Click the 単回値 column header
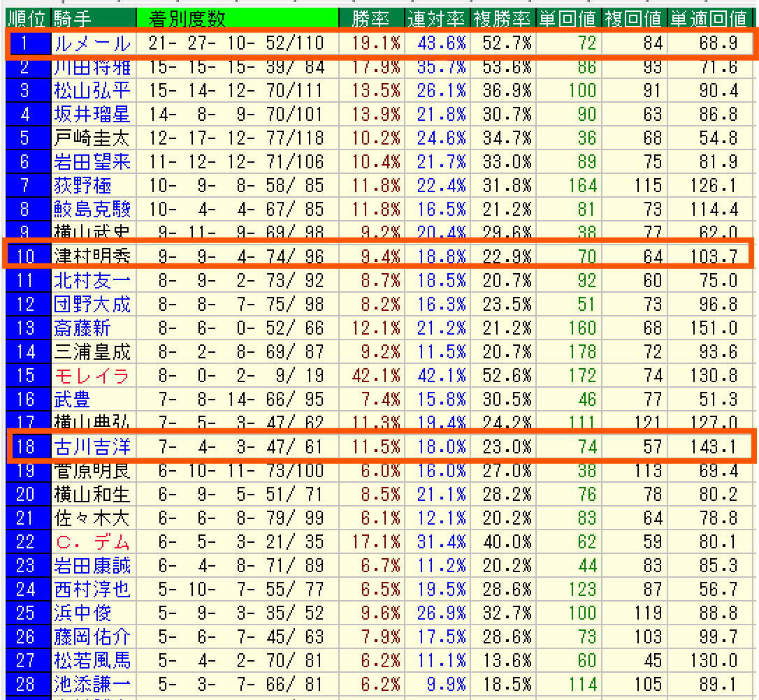This screenshot has height=700, width=759. pyautogui.click(x=567, y=19)
